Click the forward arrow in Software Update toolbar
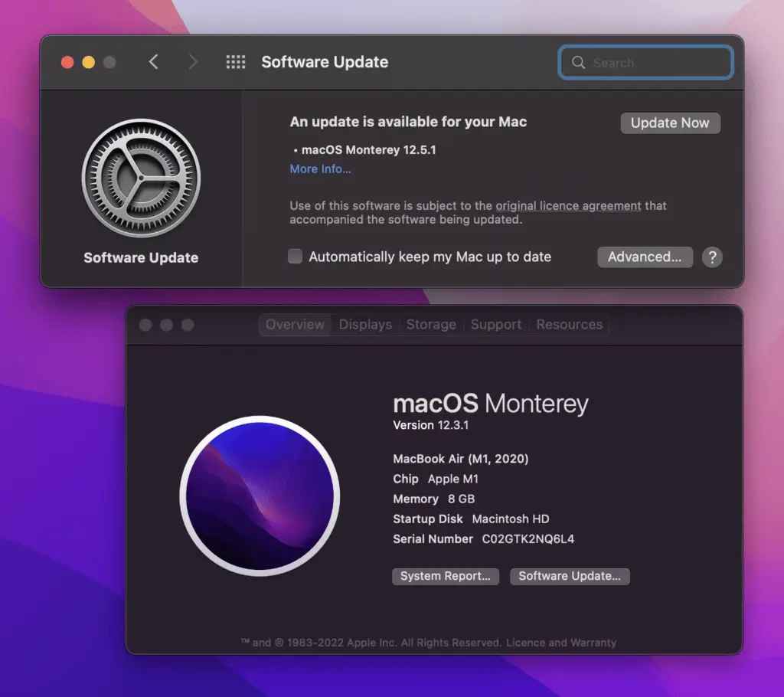Screen dimensions: 784x697 (x=193, y=62)
